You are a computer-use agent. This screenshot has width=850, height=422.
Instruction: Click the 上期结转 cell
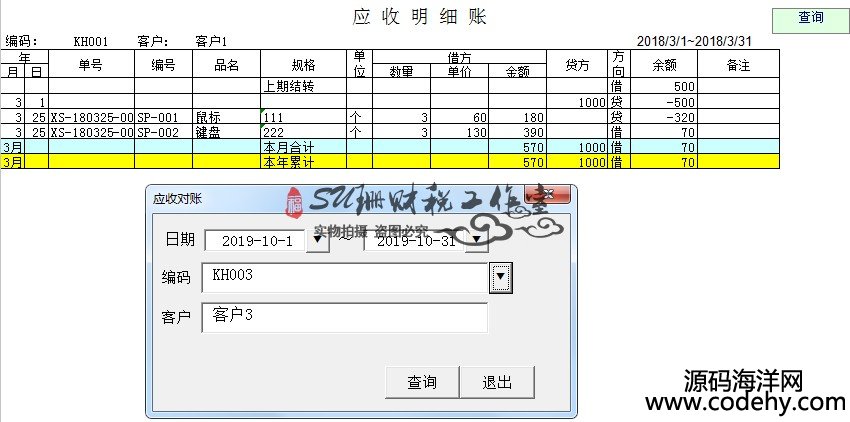(x=303, y=87)
